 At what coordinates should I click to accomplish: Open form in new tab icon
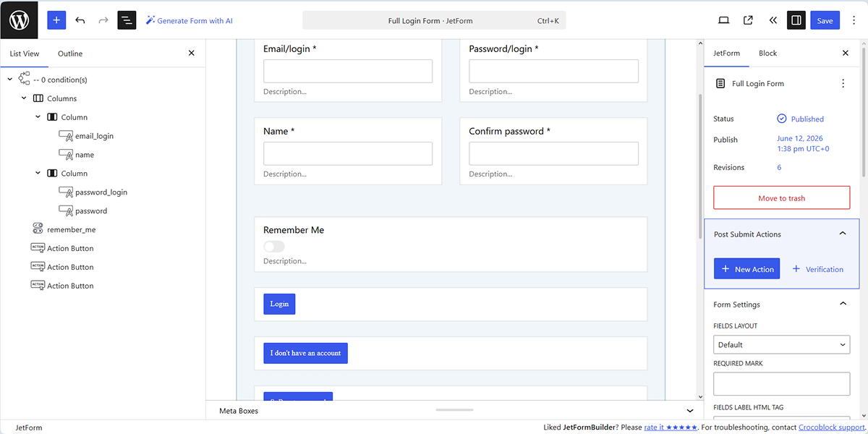pyautogui.click(x=748, y=20)
